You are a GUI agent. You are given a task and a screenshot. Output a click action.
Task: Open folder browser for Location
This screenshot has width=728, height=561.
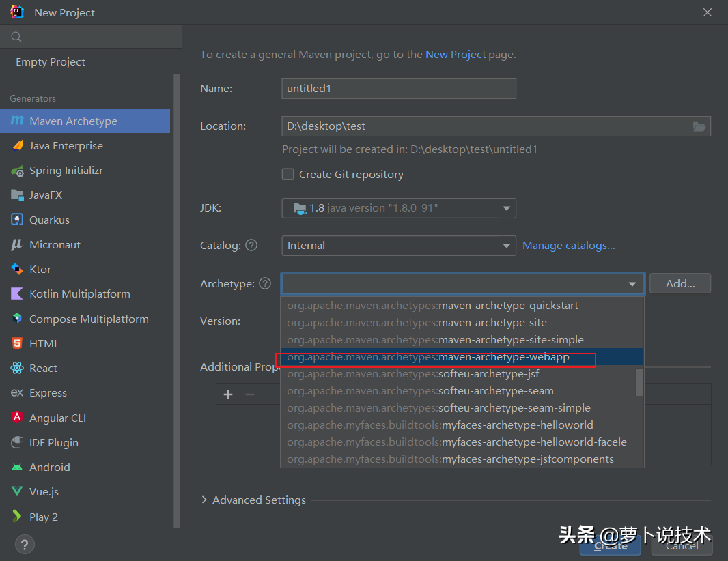click(699, 126)
